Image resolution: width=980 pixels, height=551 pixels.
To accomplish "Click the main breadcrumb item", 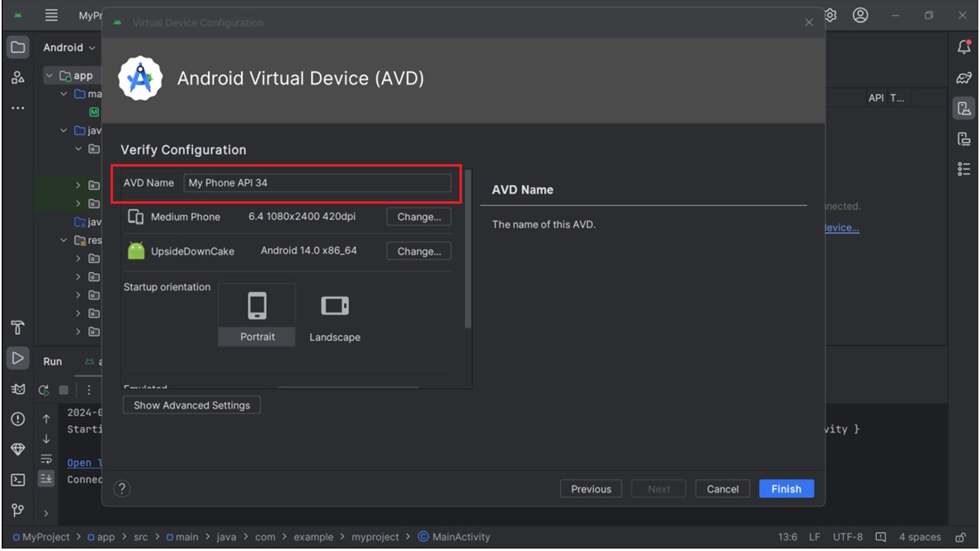I will coord(181,537).
